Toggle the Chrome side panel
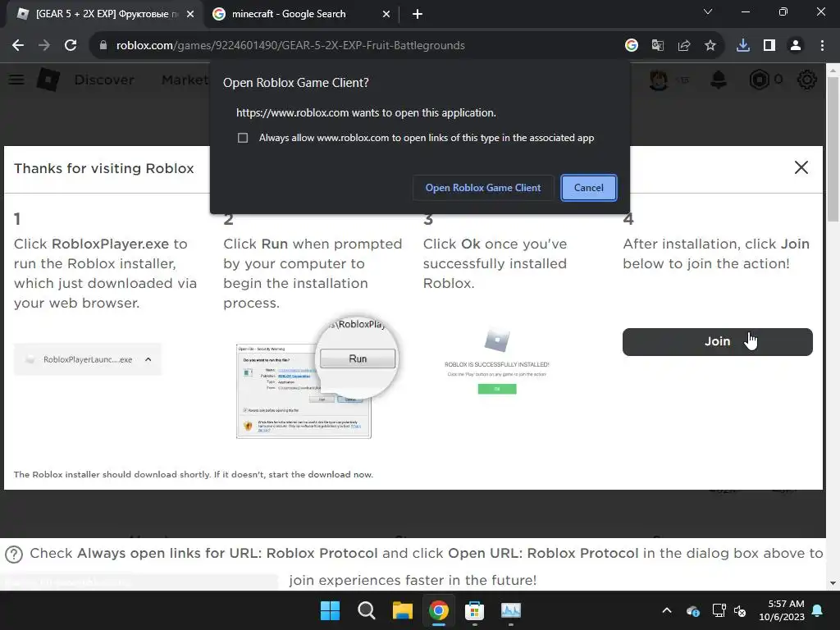The image size is (840, 630). click(769, 46)
